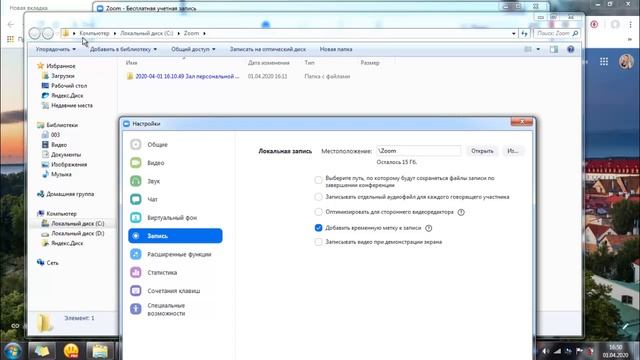Viewport: 640px width, 360px height.
Task: Click the yellow smiley taskbar icon
Action: [71, 351]
